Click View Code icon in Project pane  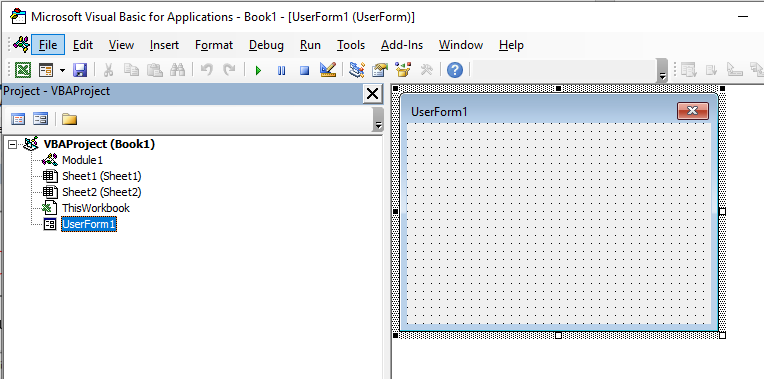(x=18, y=119)
